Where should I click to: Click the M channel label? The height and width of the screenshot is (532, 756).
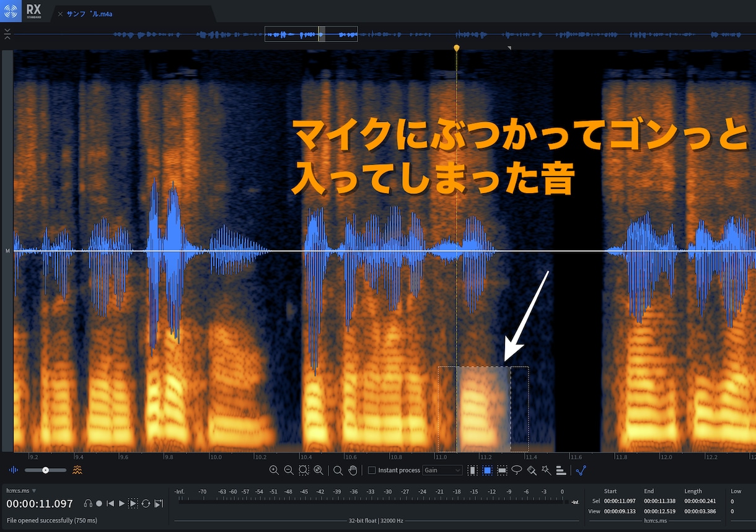pyautogui.click(x=7, y=251)
